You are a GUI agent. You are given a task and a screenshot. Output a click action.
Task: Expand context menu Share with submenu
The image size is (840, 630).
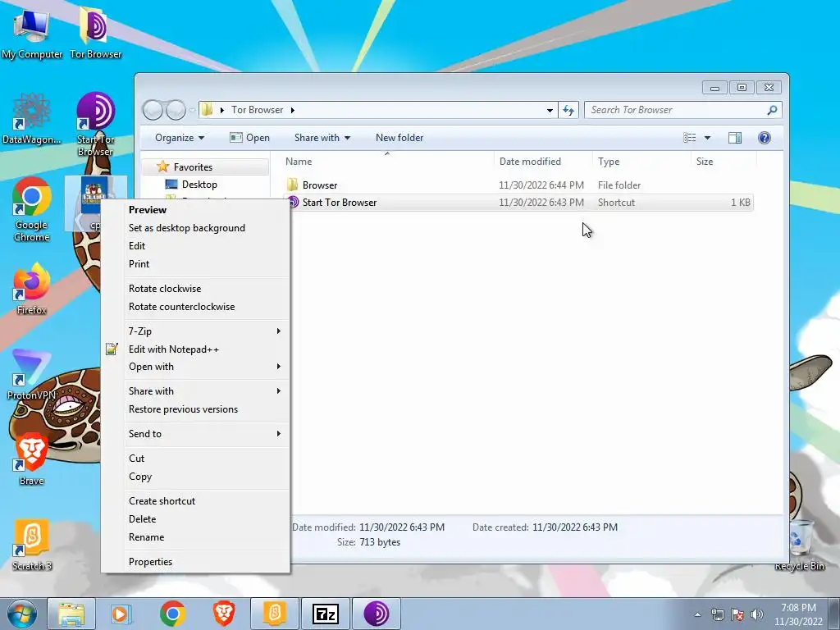tap(195, 391)
